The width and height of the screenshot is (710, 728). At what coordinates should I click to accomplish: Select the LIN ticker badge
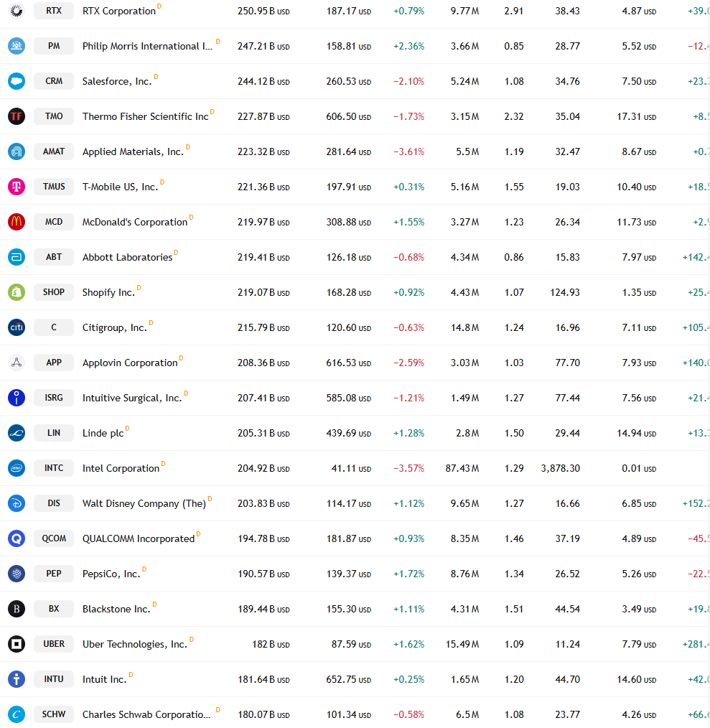(54, 433)
